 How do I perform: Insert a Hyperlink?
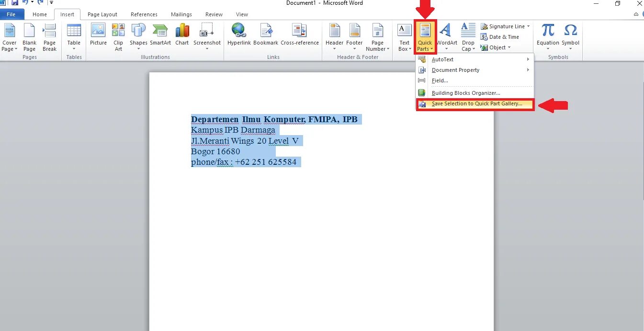[x=239, y=34]
